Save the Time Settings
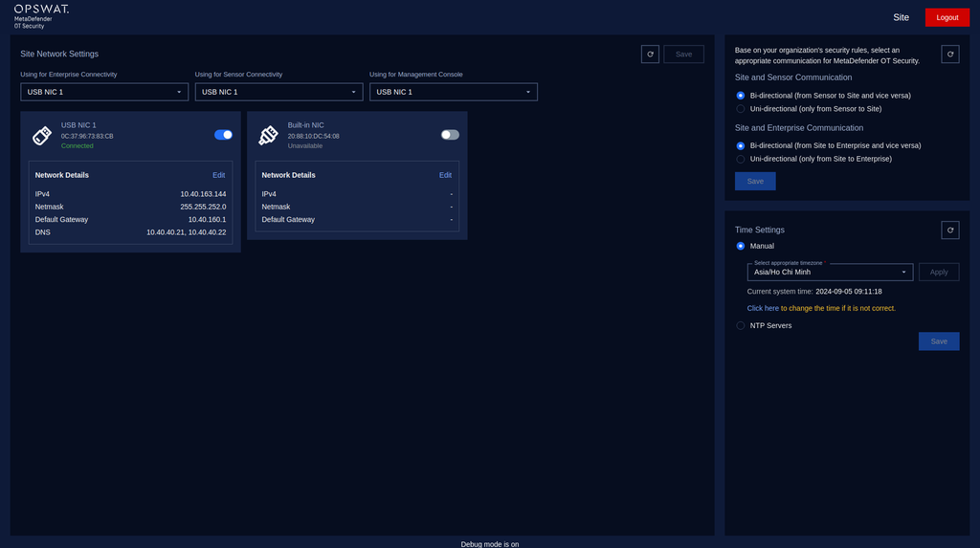Screen dimensions: 980x548 pyautogui.click(x=939, y=341)
